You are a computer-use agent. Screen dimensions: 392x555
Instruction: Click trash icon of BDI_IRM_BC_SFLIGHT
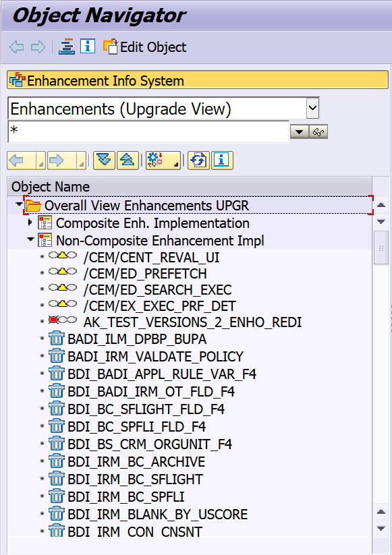point(56,479)
